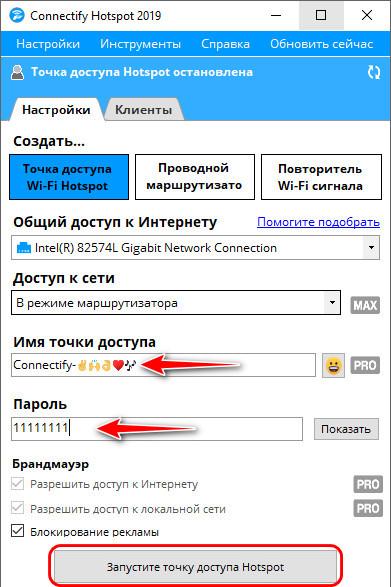Click Обновить сейчас menu item
Viewport: 391px width, 587px height.
pyautogui.click(x=322, y=44)
